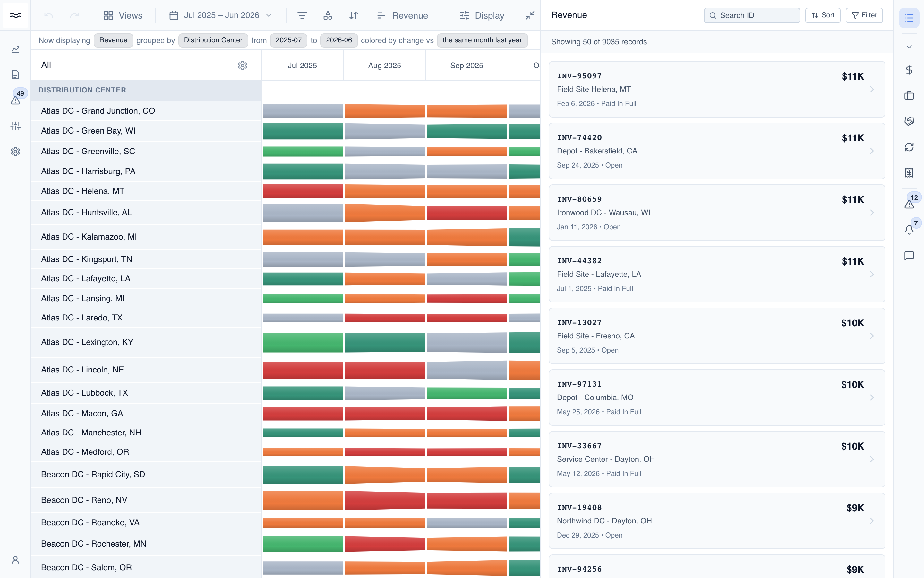Click the sort arrows toolbar icon
The image size is (924, 578).
click(354, 15)
